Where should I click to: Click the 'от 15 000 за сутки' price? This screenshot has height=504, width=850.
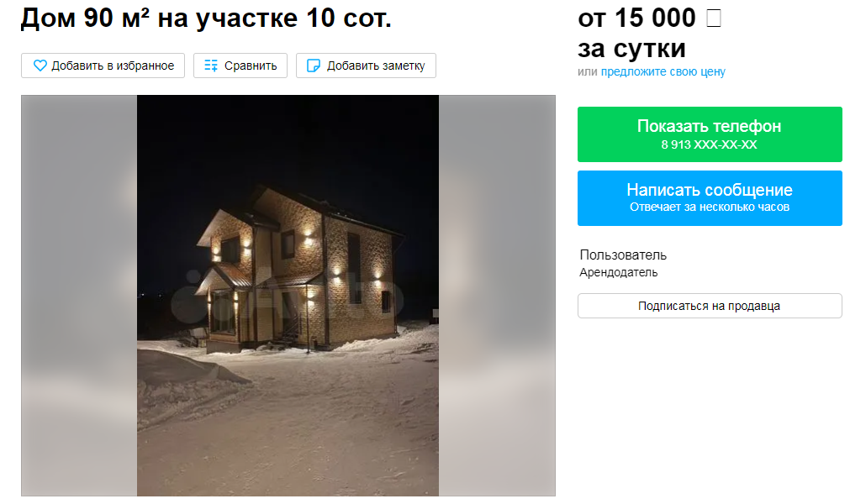649,34
